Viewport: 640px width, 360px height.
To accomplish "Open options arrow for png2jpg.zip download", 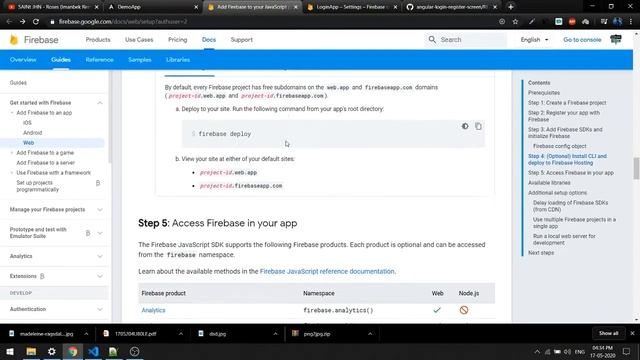I will pos(370,334).
